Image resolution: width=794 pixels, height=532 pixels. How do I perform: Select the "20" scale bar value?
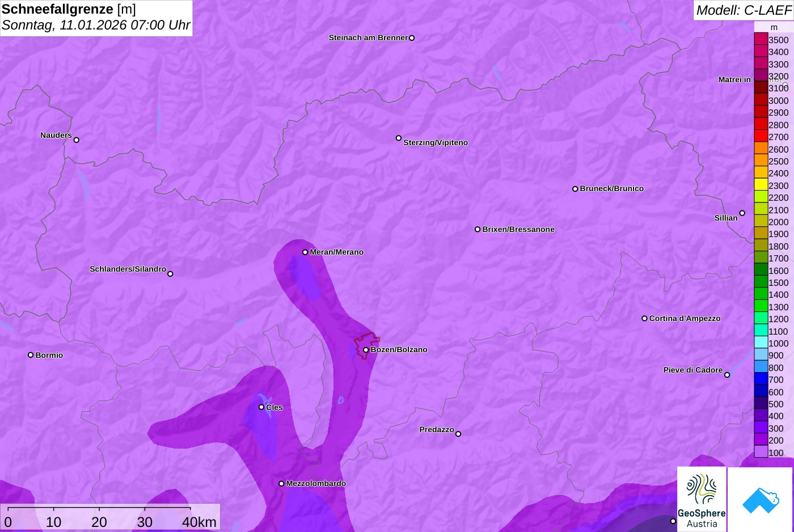[99, 522]
